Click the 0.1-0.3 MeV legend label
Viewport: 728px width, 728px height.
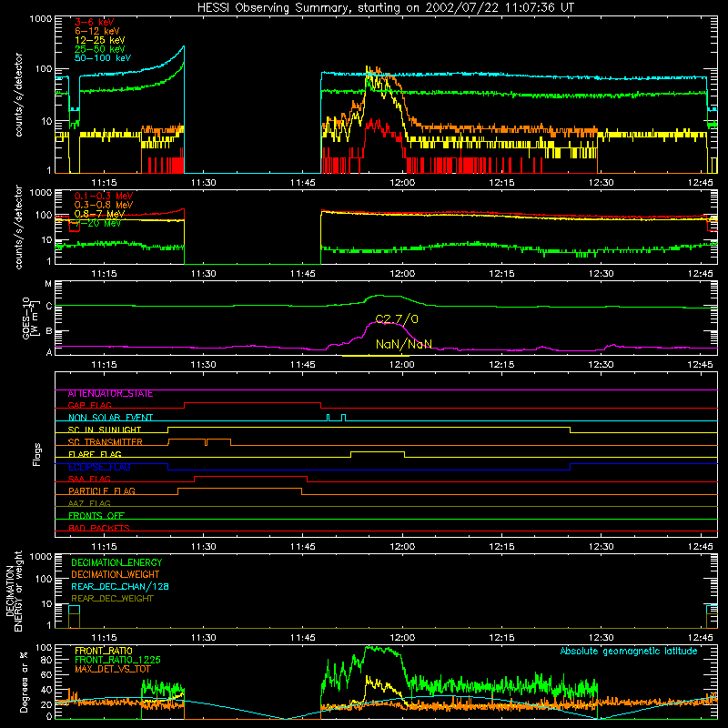(x=103, y=196)
